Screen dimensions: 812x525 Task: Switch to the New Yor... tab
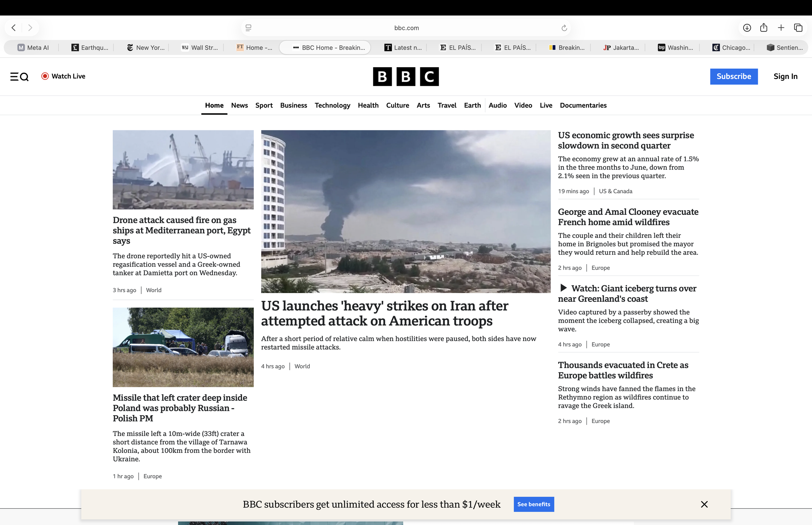(x=146, y=47)
